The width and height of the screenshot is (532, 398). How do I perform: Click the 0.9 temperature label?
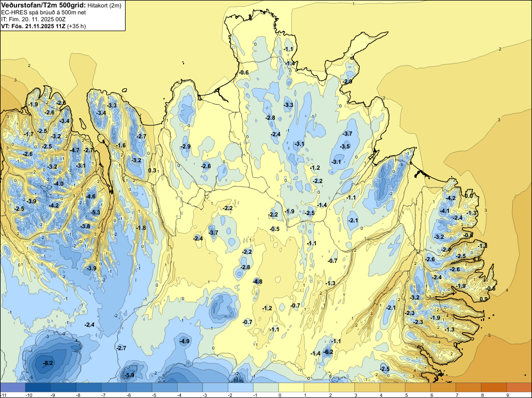(484, 299)
